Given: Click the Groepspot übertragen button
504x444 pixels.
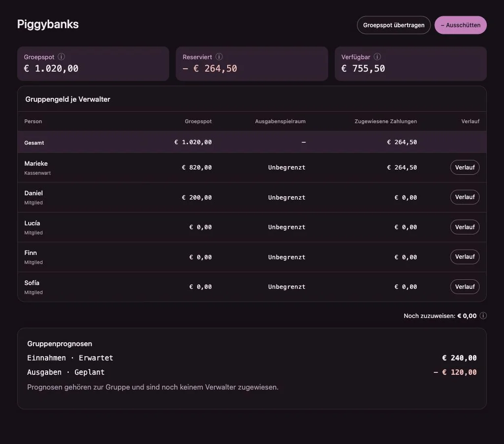Looking at the screenshot, I should click(x=394, y=25).
